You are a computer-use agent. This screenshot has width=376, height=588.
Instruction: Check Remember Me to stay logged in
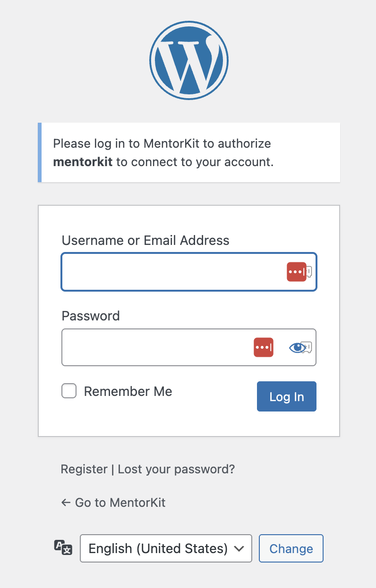69,391
